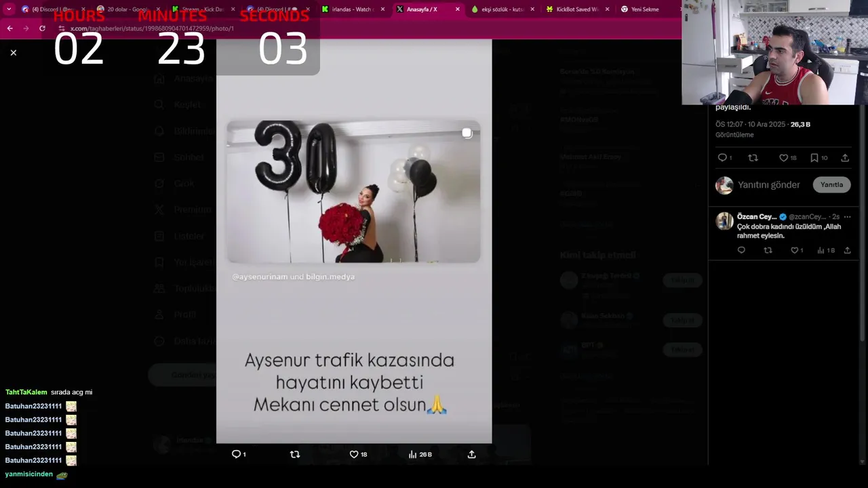Like icon with 18 in detail panel
Viewport: 868px width, 488px height.
click(787, 158)
